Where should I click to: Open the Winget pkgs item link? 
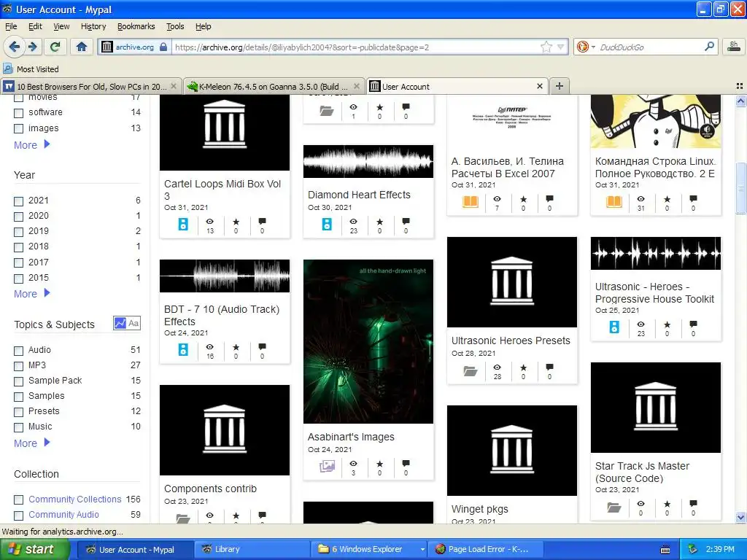(480, 509)
